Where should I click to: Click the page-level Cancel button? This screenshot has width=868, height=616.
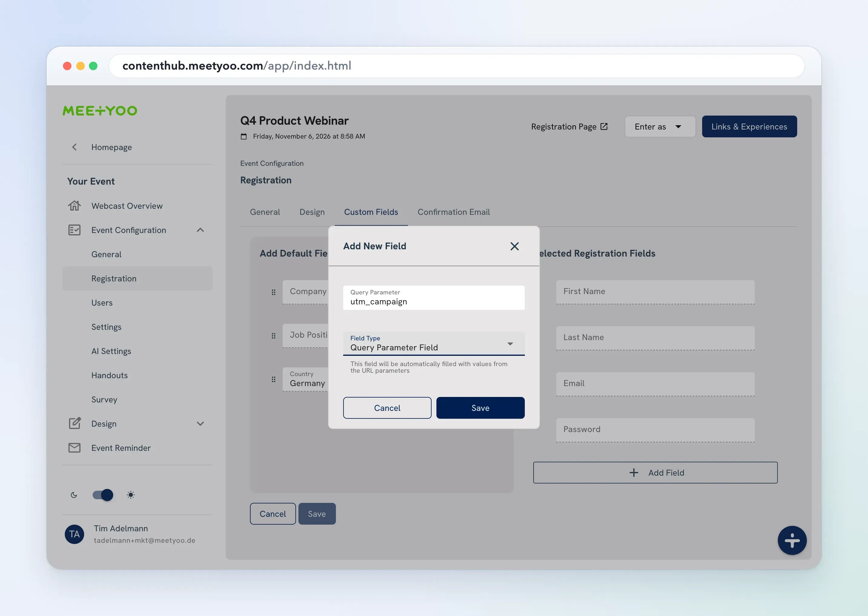tap(273, 514)
